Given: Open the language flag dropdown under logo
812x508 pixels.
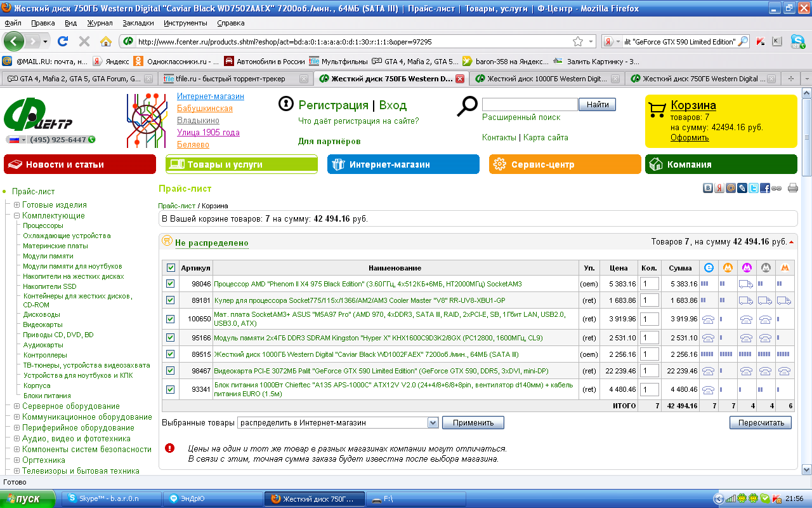Looking at the screenshot, I should tap(18, 140).
